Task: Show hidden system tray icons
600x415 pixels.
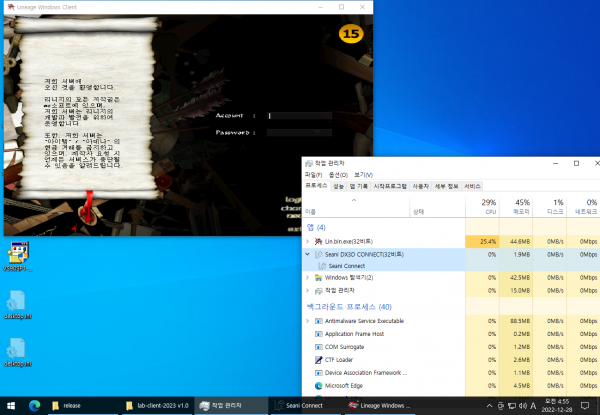Action: click(x=489, y=406)
